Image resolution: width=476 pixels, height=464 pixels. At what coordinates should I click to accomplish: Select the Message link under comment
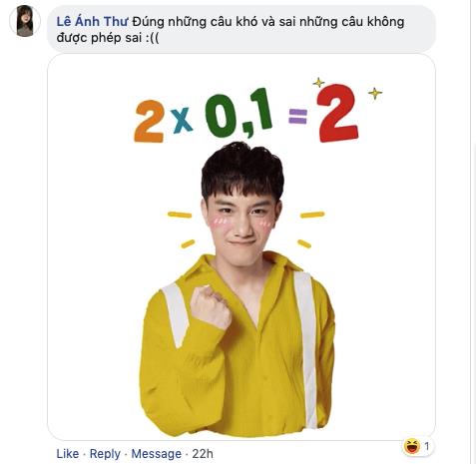[x=157, y=454]
